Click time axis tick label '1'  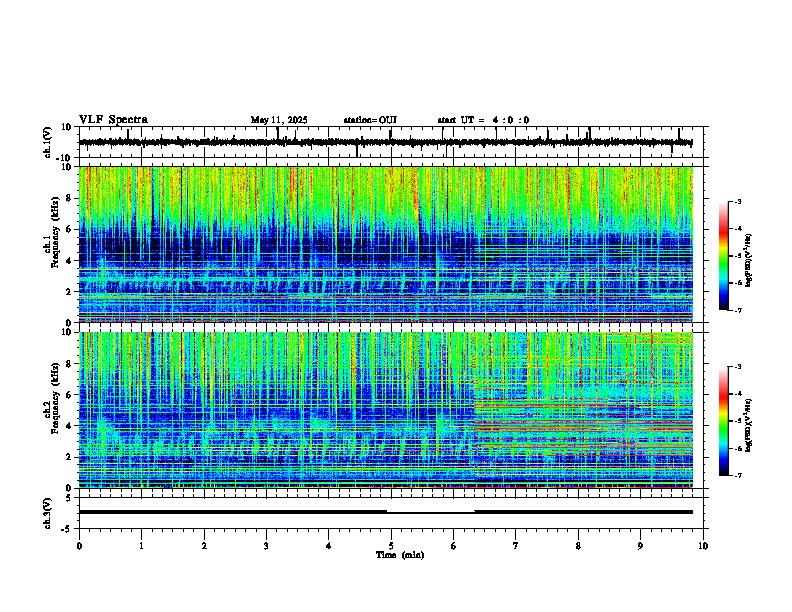pos(141,546)
